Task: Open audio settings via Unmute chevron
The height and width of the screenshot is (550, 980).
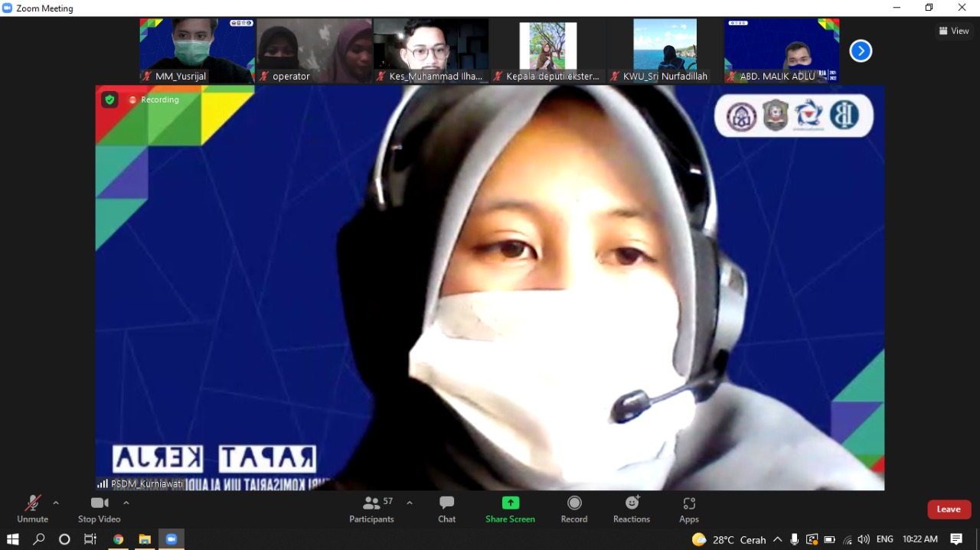Action: tap(54, 503)
